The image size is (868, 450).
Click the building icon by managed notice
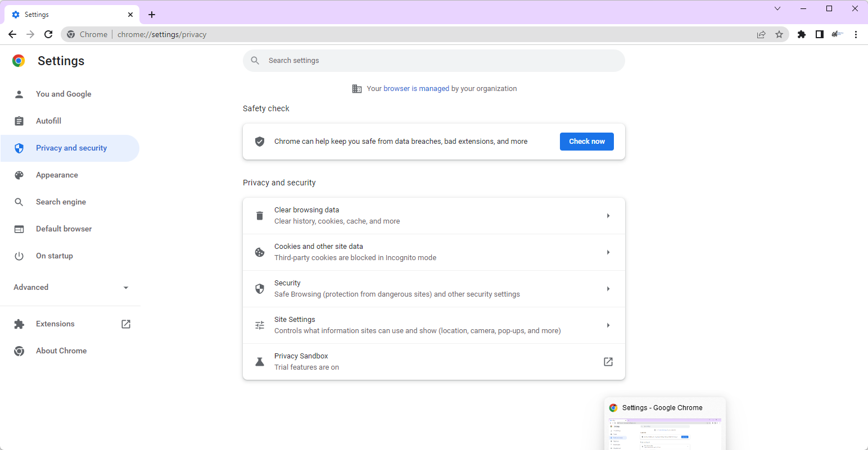357,89
